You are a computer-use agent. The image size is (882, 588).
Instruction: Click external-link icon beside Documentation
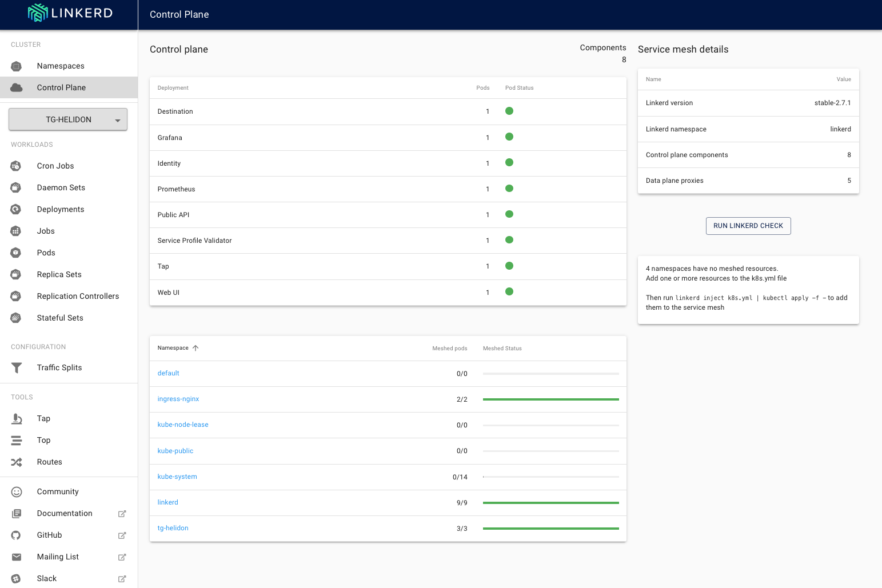coord(122,514)
